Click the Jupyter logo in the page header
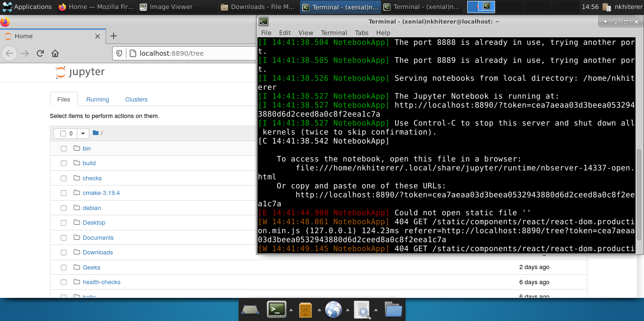 (80, 72)
